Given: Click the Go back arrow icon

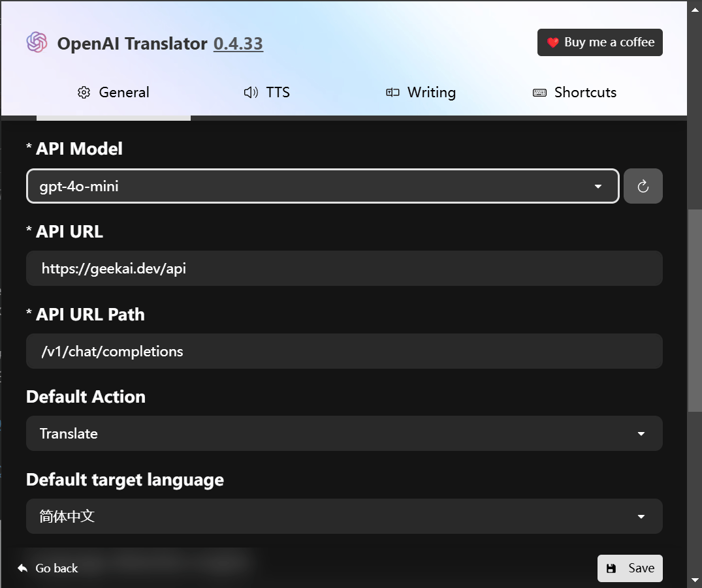Looking at the screenshot, I should click(22, 568).
